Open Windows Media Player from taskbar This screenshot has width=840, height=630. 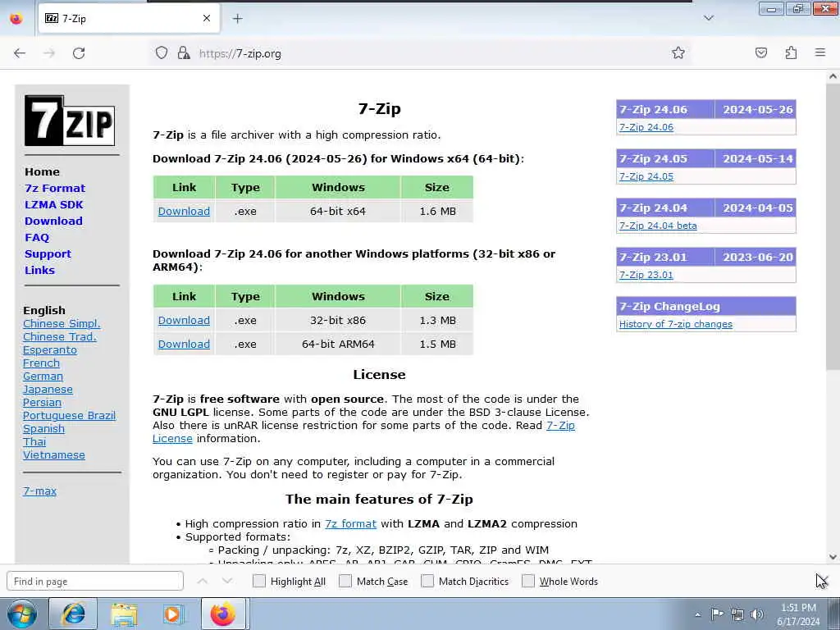(174, 614)
